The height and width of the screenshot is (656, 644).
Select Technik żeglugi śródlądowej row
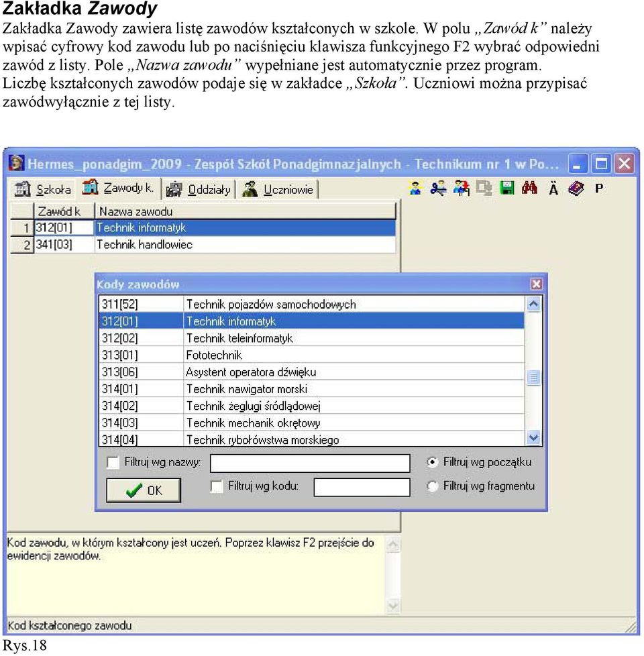pyautogui.click(x=354, y=406)
